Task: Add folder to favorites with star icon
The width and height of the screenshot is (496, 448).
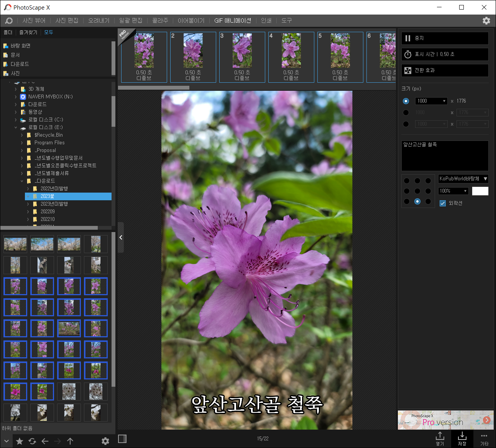Action: tap(20, 441)
